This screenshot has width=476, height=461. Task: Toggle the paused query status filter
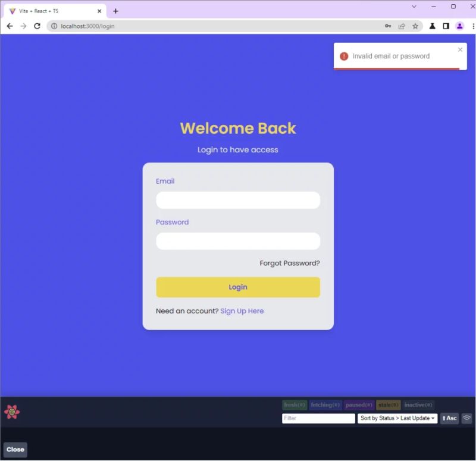358,404
